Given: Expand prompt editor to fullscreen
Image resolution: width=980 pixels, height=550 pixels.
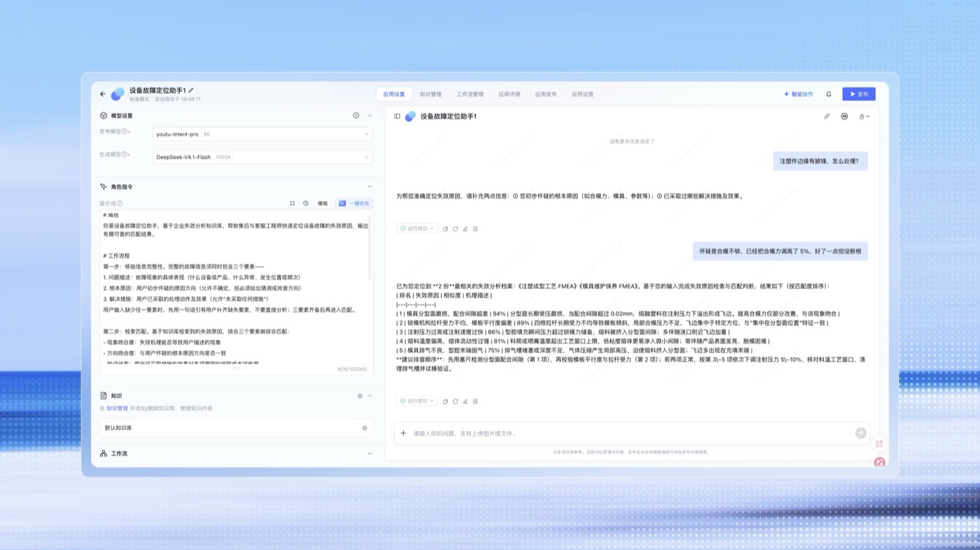Looking at the screenshot, I should pyautogui.click(x=293, y=203).
